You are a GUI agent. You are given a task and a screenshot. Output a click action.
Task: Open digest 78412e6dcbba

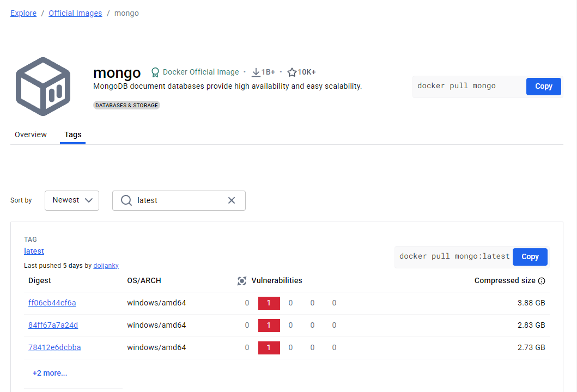tap(54, 347)
